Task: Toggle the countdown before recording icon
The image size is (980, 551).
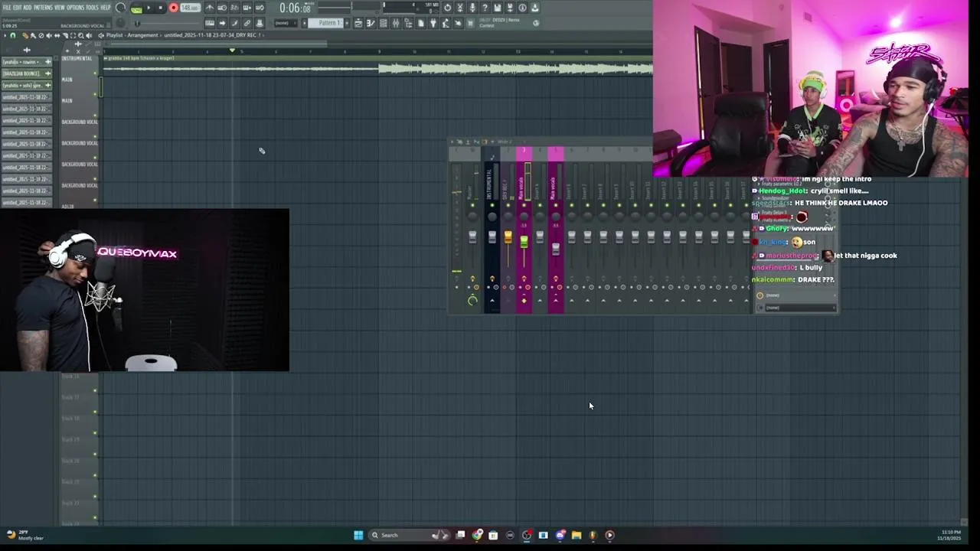Action: [x=234, y=8]
